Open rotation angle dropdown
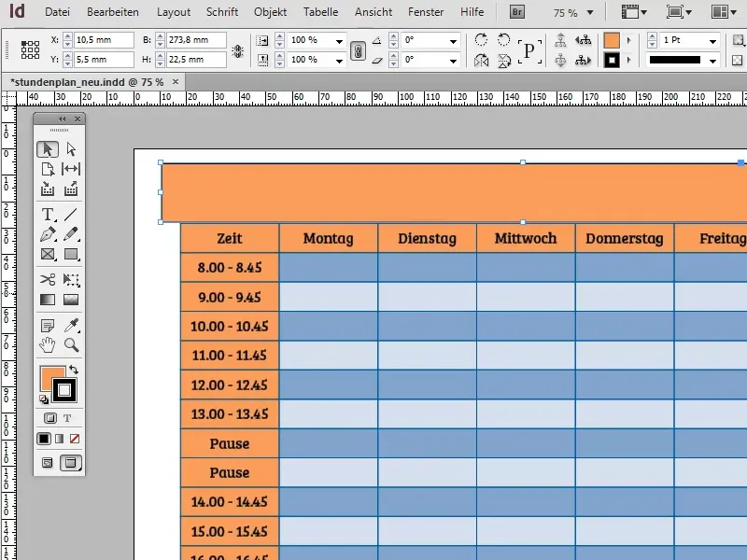 click(x=453, y=41)
